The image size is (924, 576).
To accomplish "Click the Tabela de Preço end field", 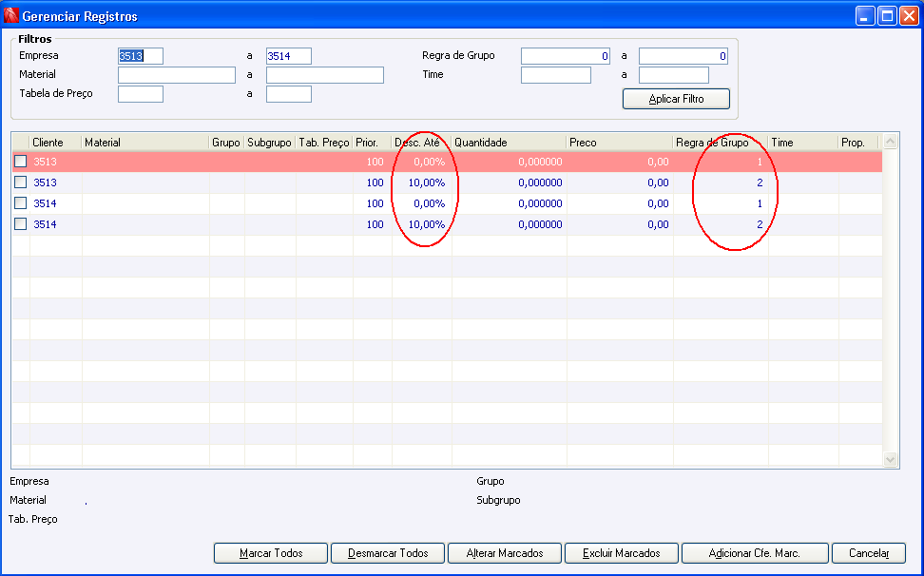I will coord(289,94).
